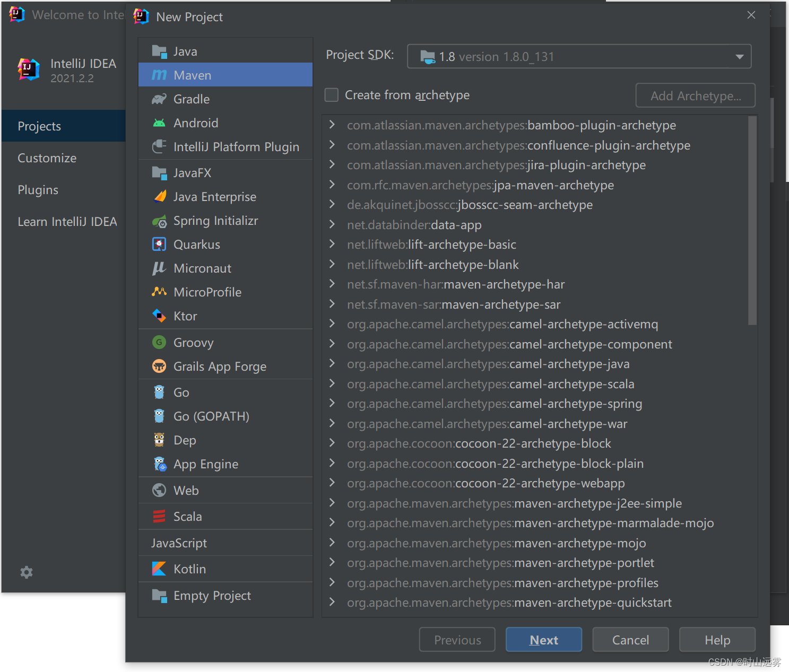Expand the maven-archetype-quickstart node
The width and height of the screenshot is (789, 672).
click(x=332, y=602)
